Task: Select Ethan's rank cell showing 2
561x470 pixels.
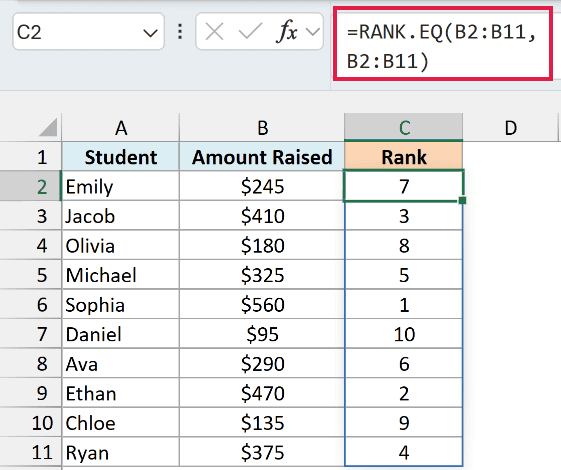Action: click(x=404, y=393)
